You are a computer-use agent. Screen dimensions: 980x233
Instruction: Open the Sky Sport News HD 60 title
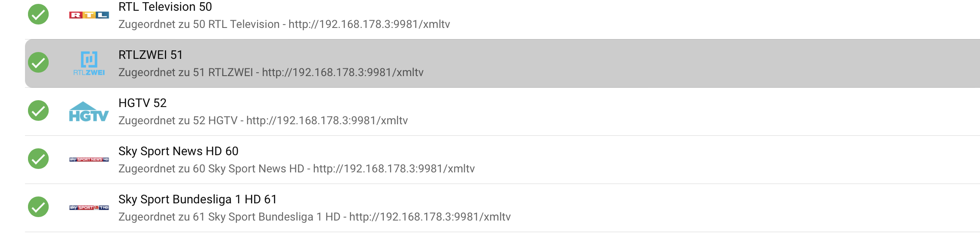pos(178,151)
